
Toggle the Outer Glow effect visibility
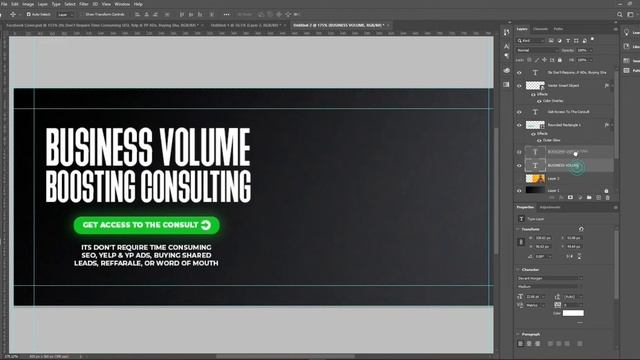539,140
